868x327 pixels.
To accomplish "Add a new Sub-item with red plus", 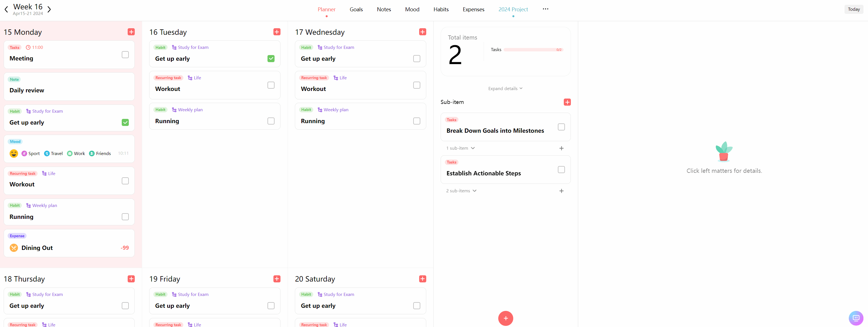I will 567,102.
